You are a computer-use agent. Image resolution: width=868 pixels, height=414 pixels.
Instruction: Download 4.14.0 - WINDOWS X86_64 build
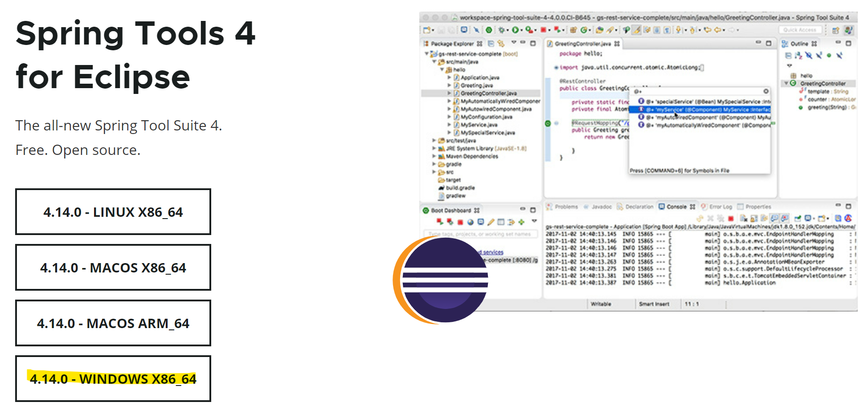coord(113,379)
